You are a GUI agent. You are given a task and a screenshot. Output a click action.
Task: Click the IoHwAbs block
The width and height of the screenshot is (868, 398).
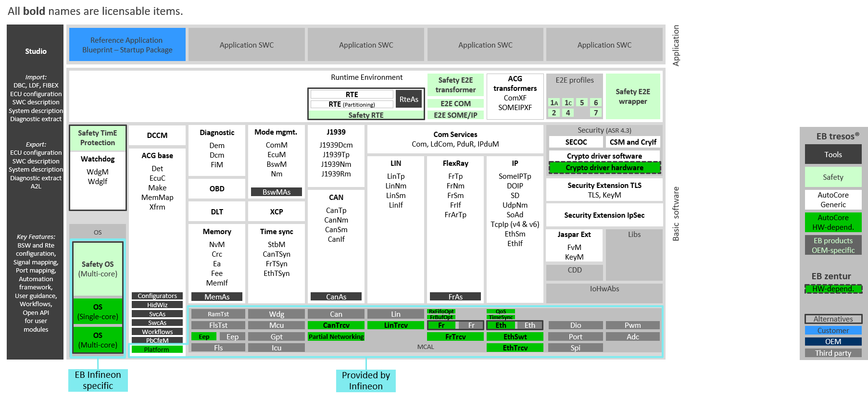tap(604, 293)
